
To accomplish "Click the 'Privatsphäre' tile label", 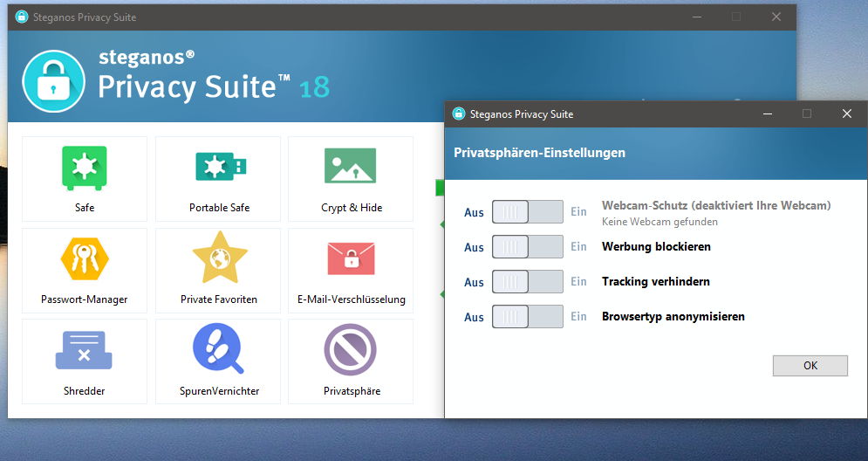I will point(352,390).
